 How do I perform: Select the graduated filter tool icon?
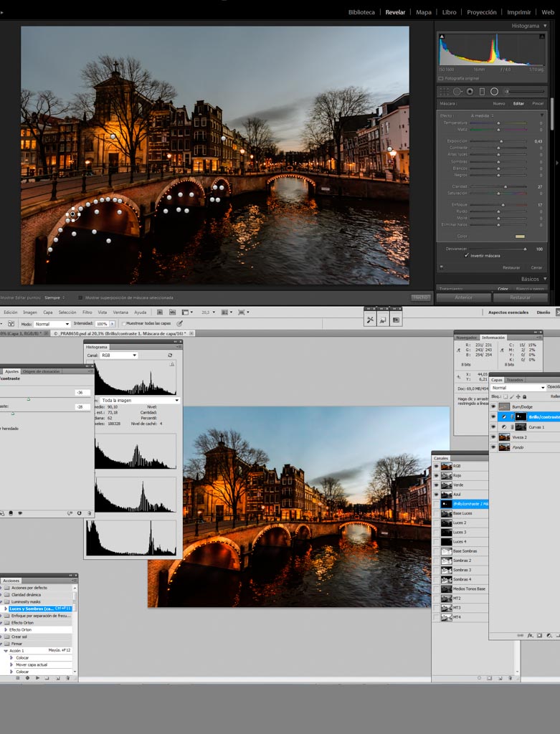pos(482,91)
